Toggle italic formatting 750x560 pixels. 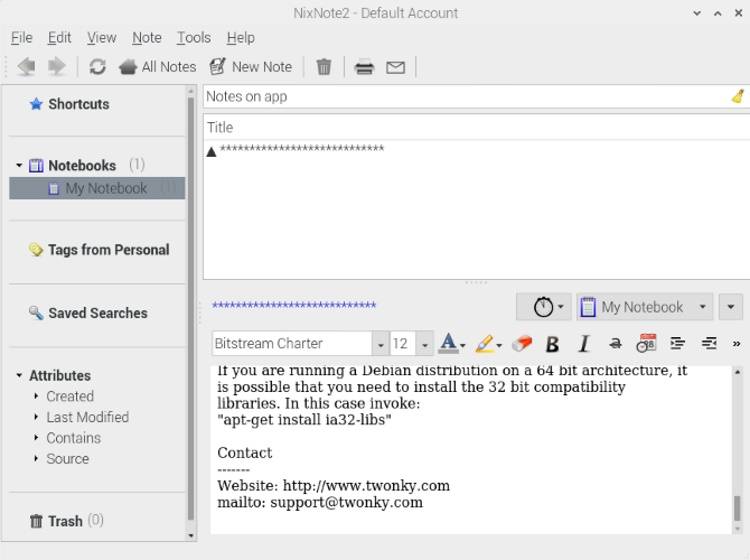(x=584, y=344)
